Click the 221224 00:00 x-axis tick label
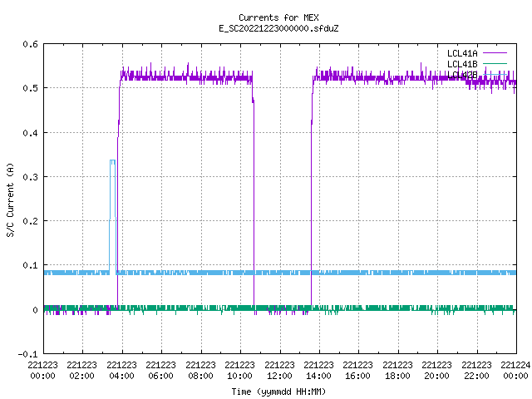This screenshot has height=399, width=532. click(x=515, y=371)
